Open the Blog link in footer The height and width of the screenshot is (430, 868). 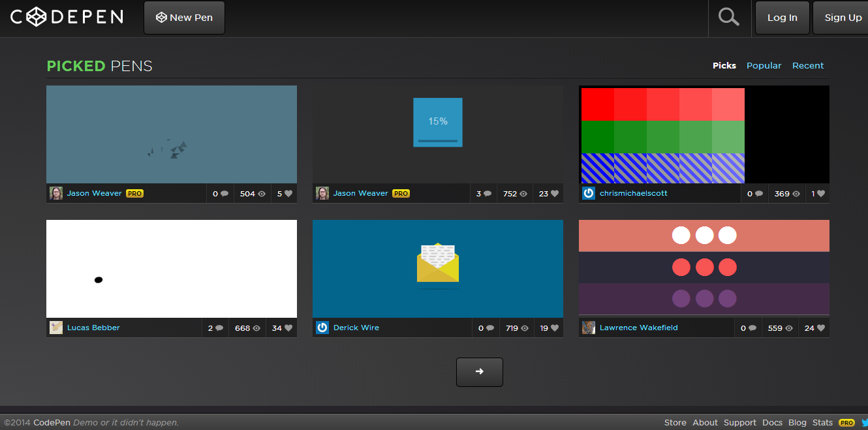798,423
